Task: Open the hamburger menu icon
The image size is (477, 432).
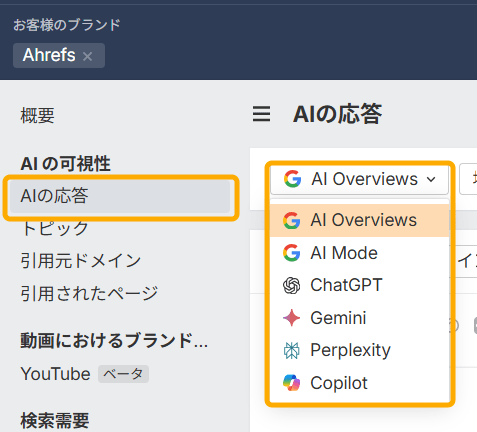Action: coord(261,114)
